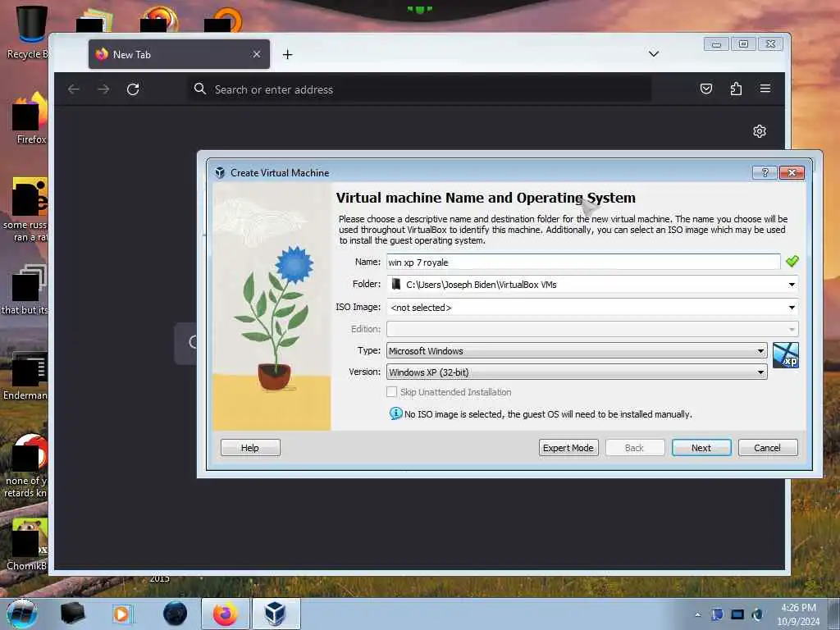840x630 pixels.
Task: Click the green name-valid checkmark icon
Action: coord(792,262)
